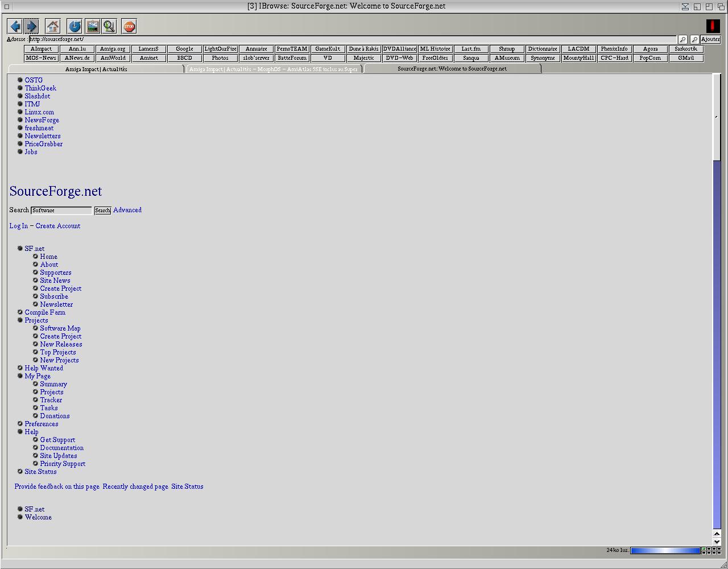Go back with the left arrow icon

click(x=15, y=26)
